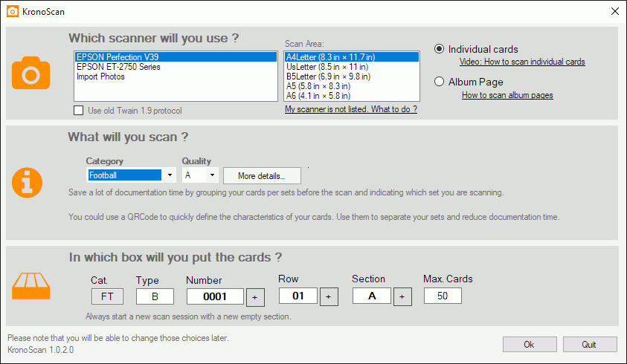Image resolution: width=627 pixels, height=364 pixels.
Task: Open video link for scanning individual cards
Action: [521, 62]
